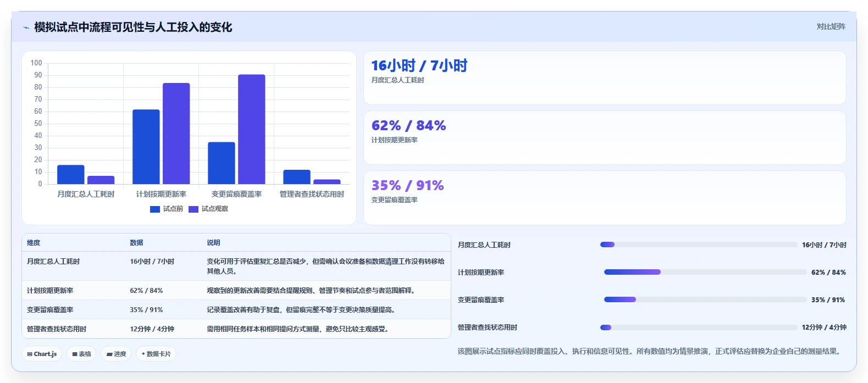Screen dimensions: 868x383
Task: Click the 试点观察 bar for 变更留痕覆盖率
Action: click(x=252, y=129)
